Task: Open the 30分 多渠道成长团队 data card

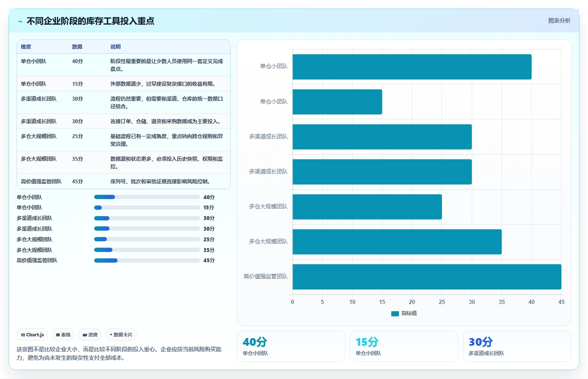Action: click(x=517, y=346)
